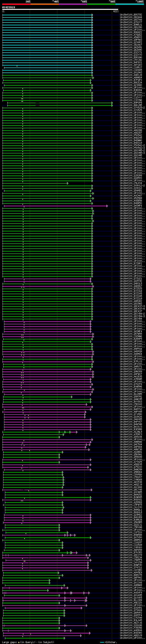Select hit label UniRef100_C9ZNN6
This screenshot has width=146, height=644.
point(131,336)
